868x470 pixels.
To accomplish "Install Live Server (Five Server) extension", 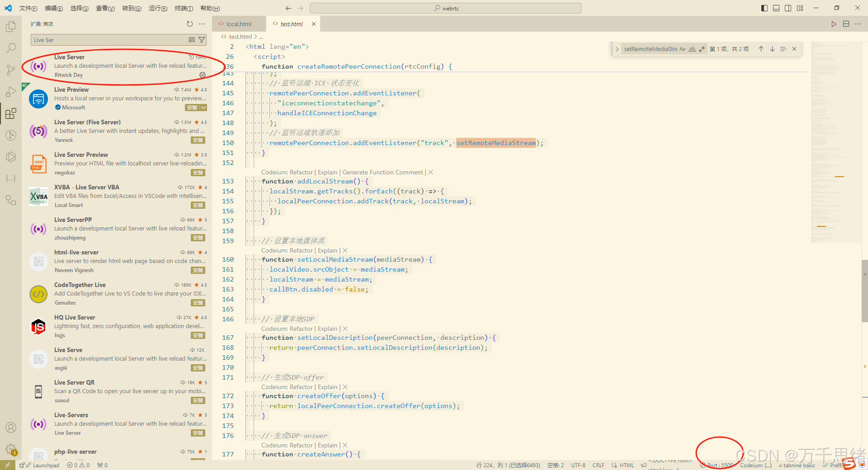I will (x=198, y=140).
